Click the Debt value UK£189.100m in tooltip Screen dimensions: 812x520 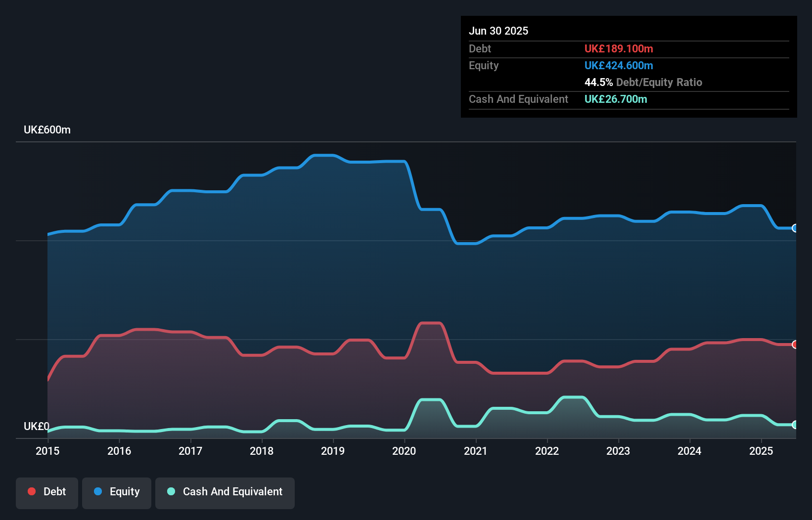(619, 48)
